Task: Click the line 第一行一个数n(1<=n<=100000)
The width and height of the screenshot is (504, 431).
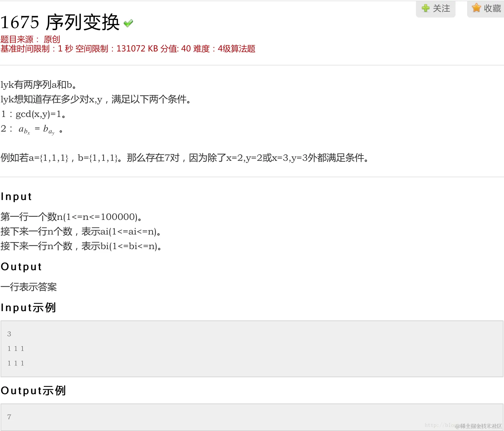Action: [71, 217]
